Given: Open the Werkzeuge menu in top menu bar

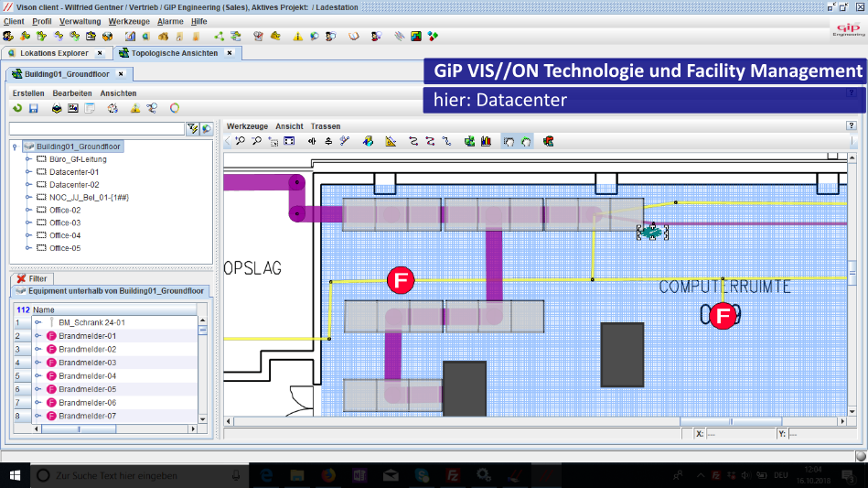Looking at the screenshot, I should tap(129, 21).
